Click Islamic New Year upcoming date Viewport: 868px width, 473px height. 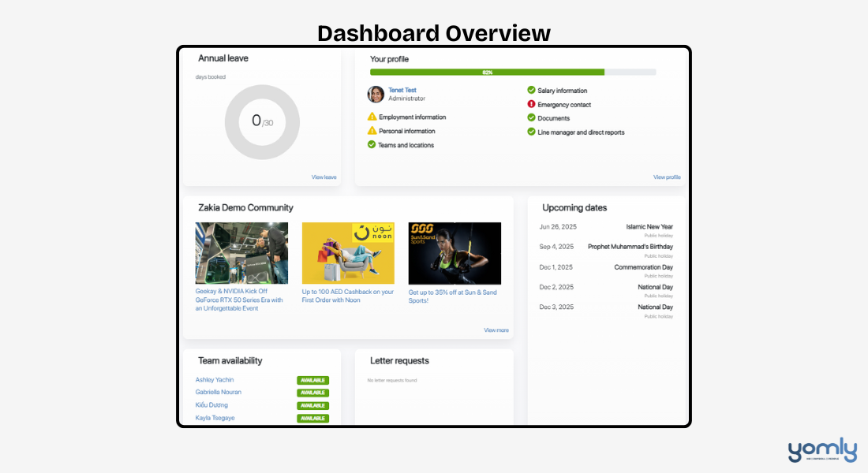coord(649,227)
